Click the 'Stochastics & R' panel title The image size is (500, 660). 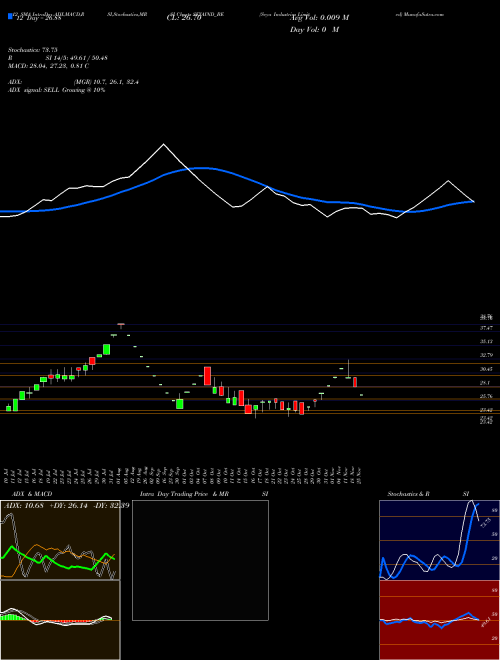(x=408, y=494)
